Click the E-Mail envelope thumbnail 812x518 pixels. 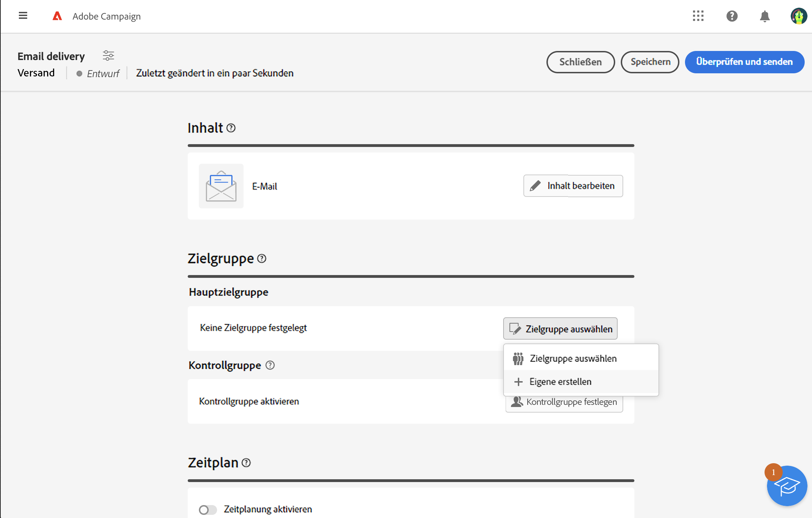(x=221, y=186)
